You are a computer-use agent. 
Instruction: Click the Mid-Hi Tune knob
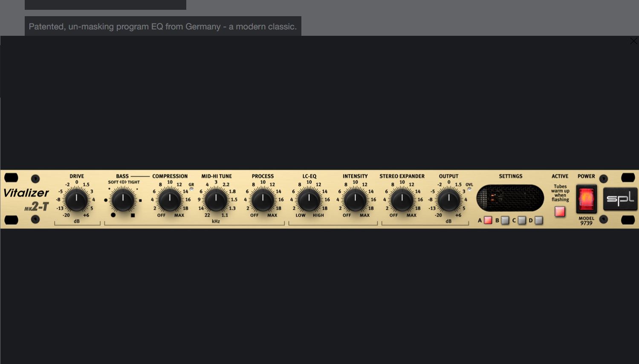tap(216, 200)
